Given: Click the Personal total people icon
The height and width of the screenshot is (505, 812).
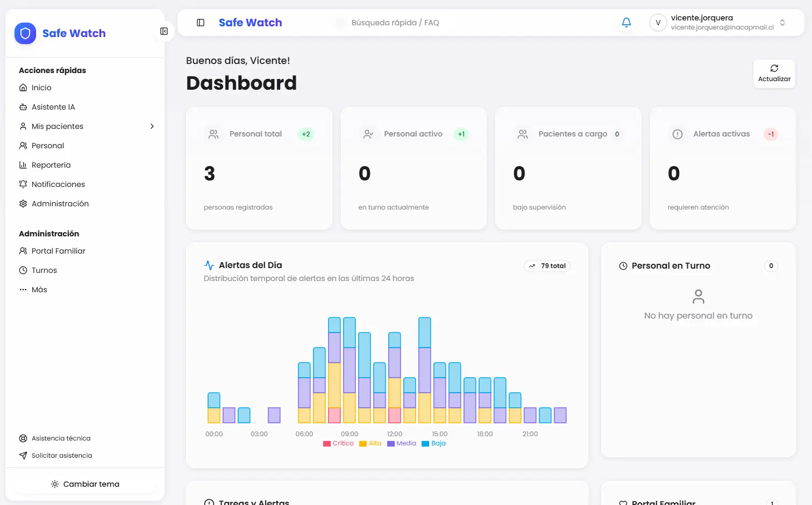Looking at the screenshot, I should [213, 134].
